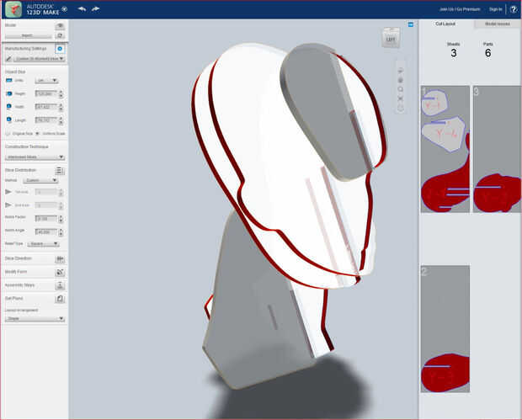The height and width of the screenshot is (420, 522).
Task: Select sheet 1 thumbnail in cut layout
Action: coord(445,149)
